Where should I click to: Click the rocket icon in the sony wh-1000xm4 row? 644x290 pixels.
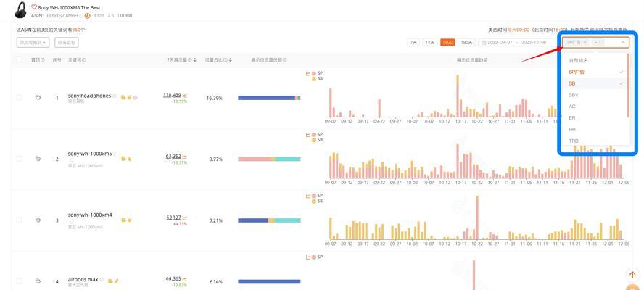coord(129,220)
